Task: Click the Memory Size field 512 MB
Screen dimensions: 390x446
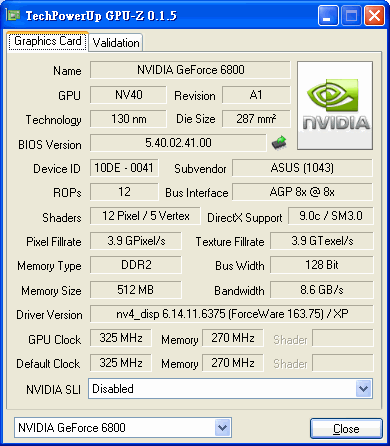Action: pos(136,290)
